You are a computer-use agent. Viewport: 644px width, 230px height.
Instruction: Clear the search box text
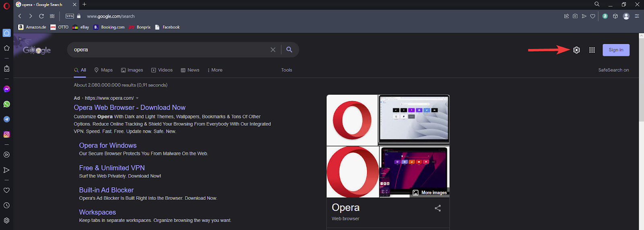(273, 50)
